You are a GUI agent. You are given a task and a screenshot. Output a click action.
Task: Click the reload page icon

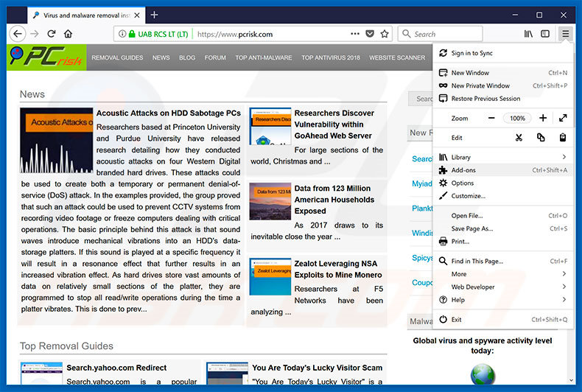(x=52, y=34)
